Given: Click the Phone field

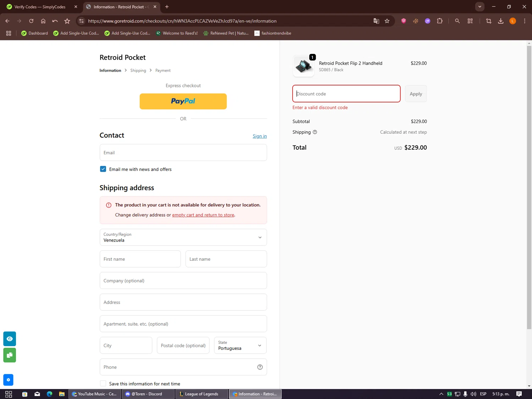Looking at the screenshot, I should (183, 367).
